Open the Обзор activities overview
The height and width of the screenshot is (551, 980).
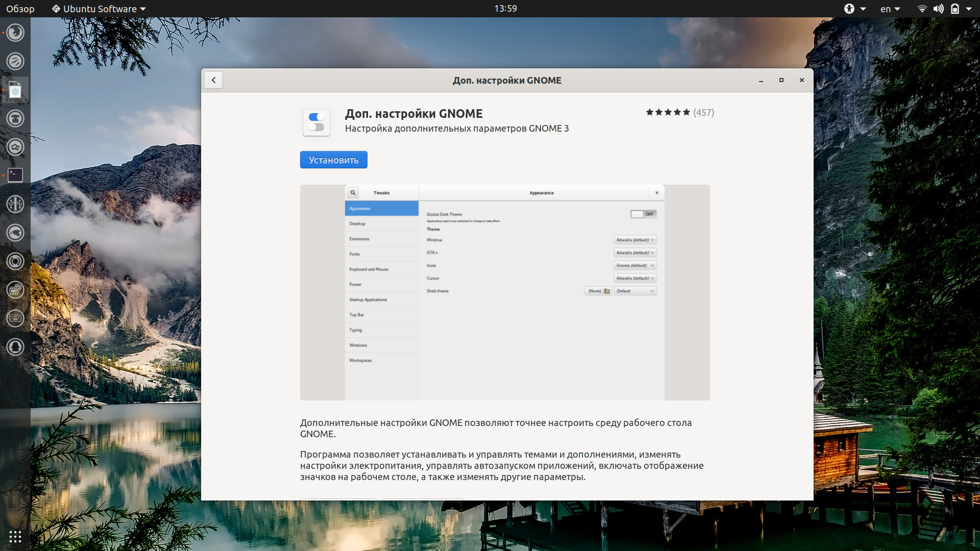point(20,9)
